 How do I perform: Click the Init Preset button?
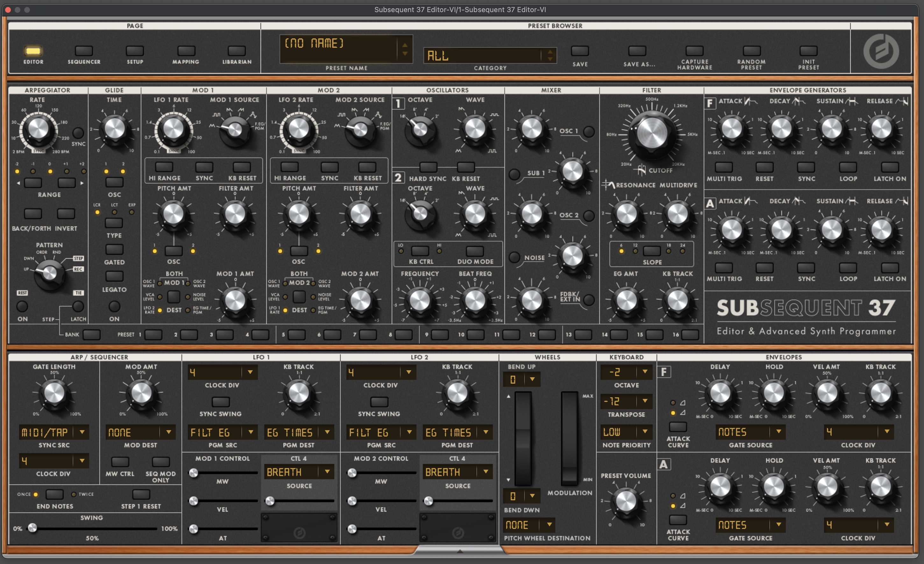808,51
